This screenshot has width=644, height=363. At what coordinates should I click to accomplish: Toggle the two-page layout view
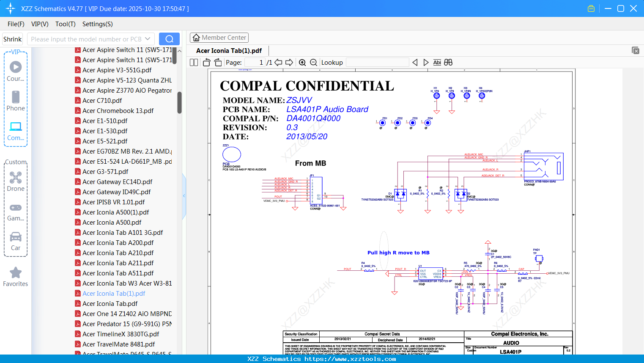194,63
